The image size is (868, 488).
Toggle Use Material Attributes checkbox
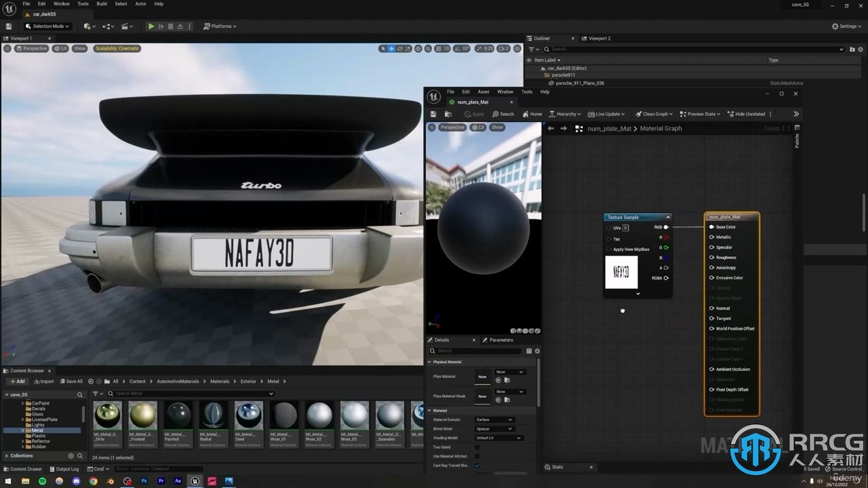tap(477, 456)
